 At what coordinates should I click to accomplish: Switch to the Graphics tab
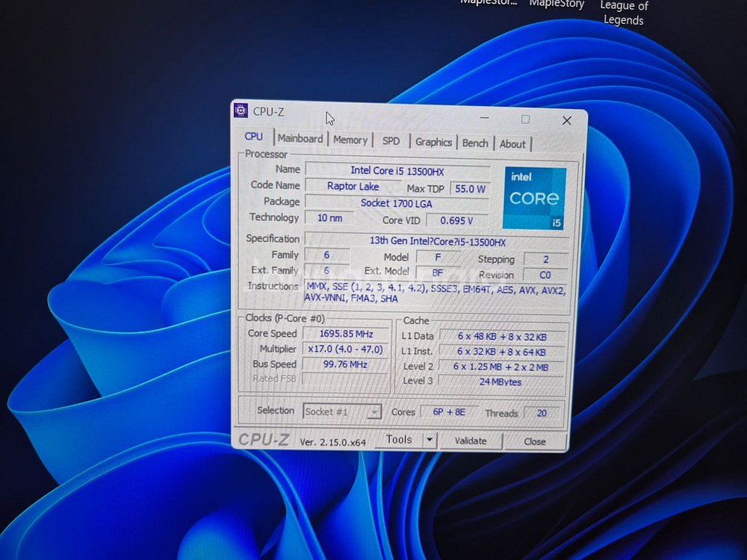click(x=433, y=143)
